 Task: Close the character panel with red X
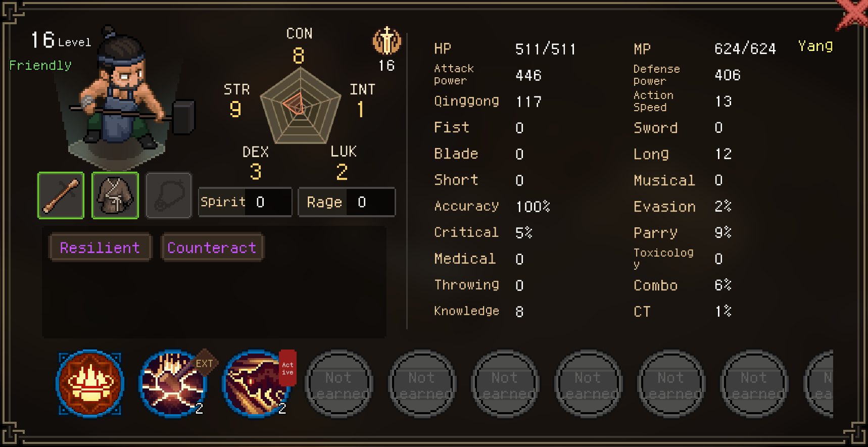[x=854, y=13]
